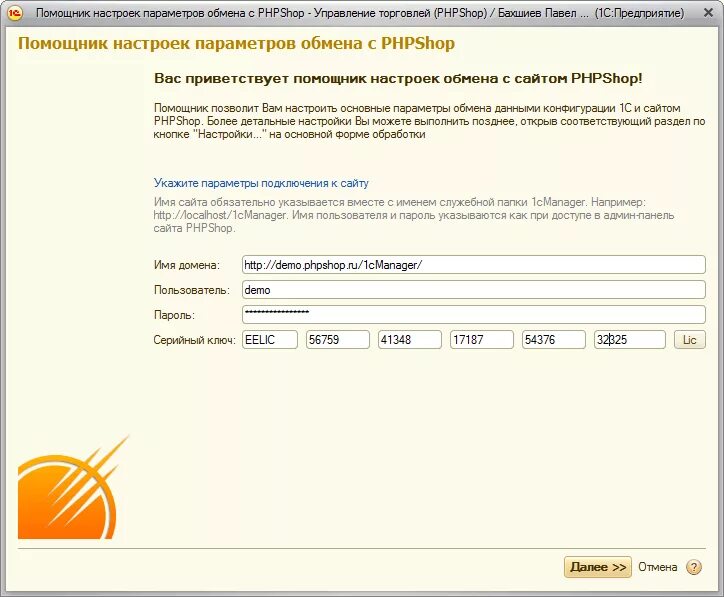The width and height of the screenshot is (724, 597).
Task: Click the Серийный ключ: label
Action: click(194, 340)
